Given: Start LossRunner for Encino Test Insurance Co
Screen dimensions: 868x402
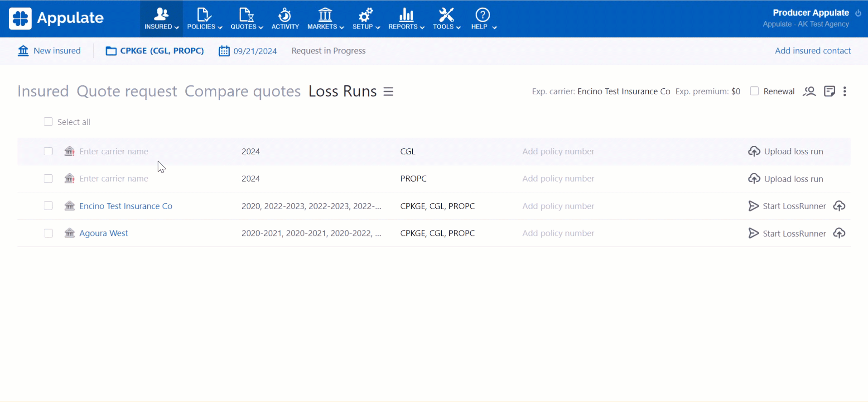Looking at the screenshot, I should 787,206.
